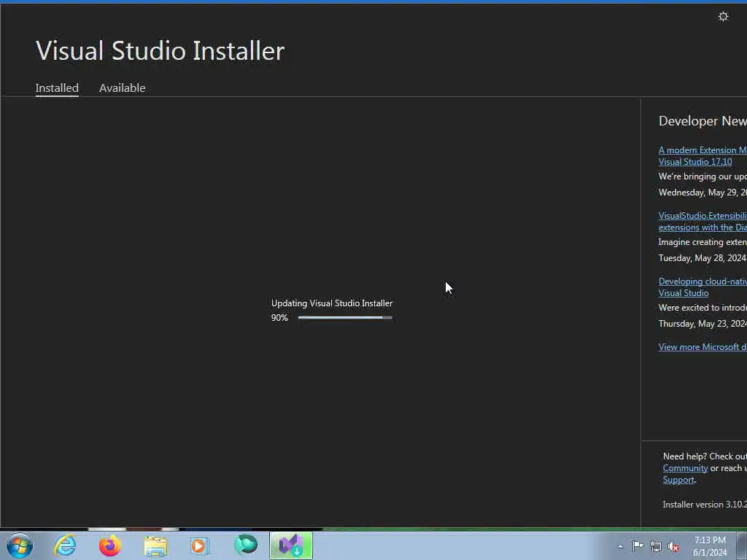The height and width of the screenshot is (560, 747).
Task: Launch Firefox from the taskbar
Action: (x=110, y=545)
